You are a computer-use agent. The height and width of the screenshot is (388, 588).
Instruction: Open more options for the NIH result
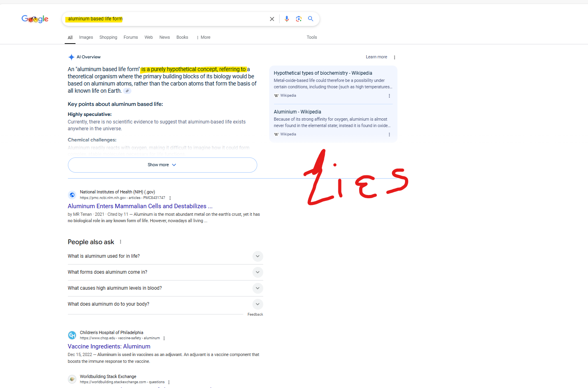[170, 198]
